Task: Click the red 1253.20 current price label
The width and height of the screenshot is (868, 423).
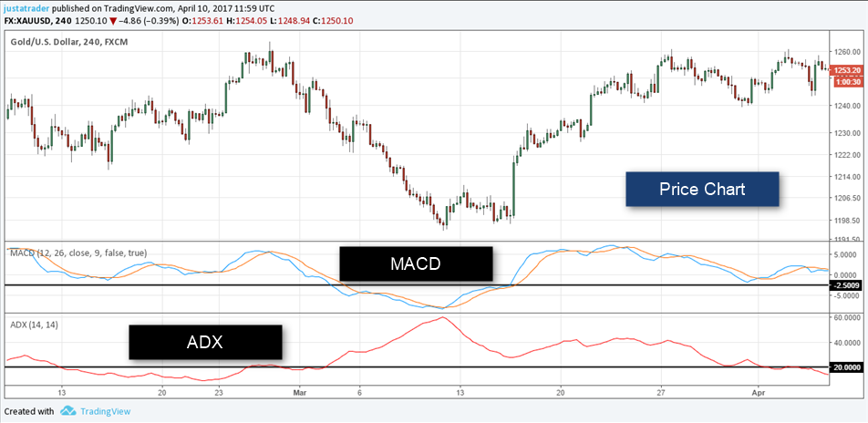Action: coord(846,70)
